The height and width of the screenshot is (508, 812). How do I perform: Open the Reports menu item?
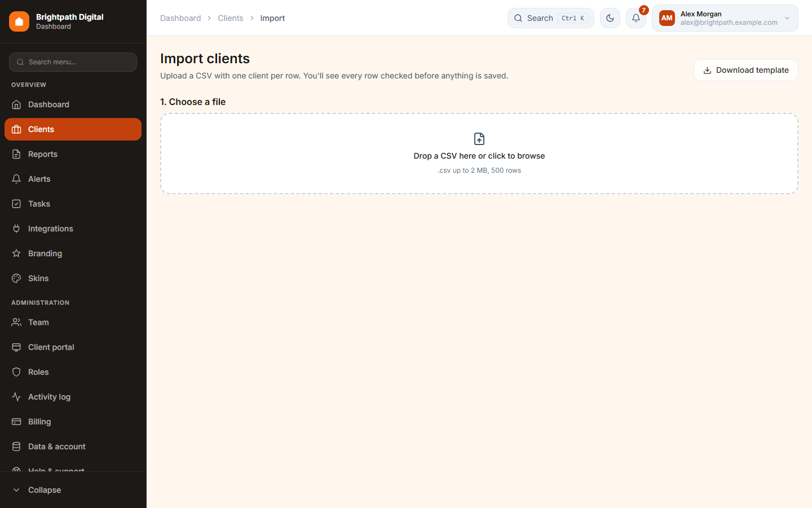tap(73, 154)
